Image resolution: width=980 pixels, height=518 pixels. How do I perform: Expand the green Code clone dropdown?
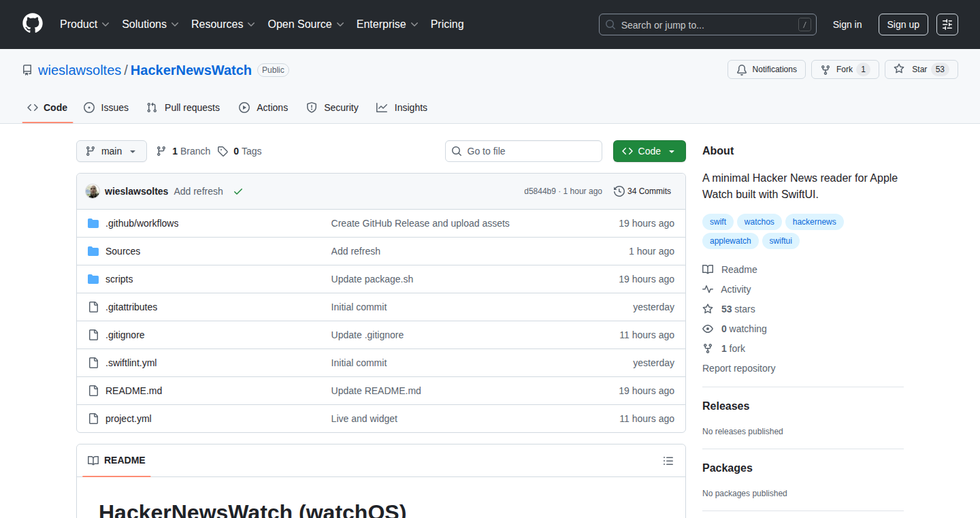click(x=649, y=151)
